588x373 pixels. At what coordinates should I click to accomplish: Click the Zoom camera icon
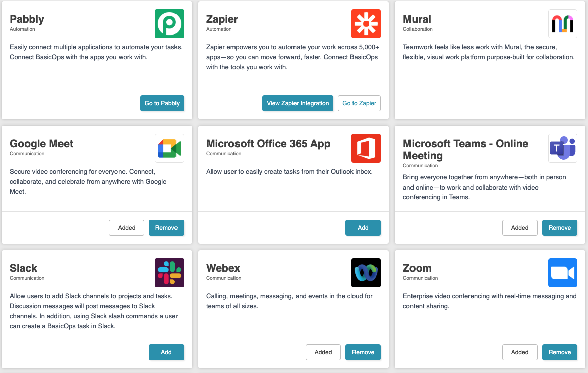[563, 273]
